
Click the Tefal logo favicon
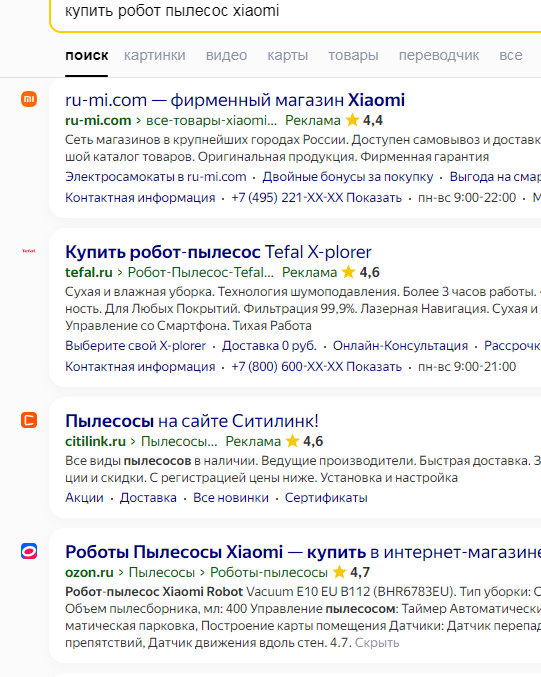click(x=29, y=251)
